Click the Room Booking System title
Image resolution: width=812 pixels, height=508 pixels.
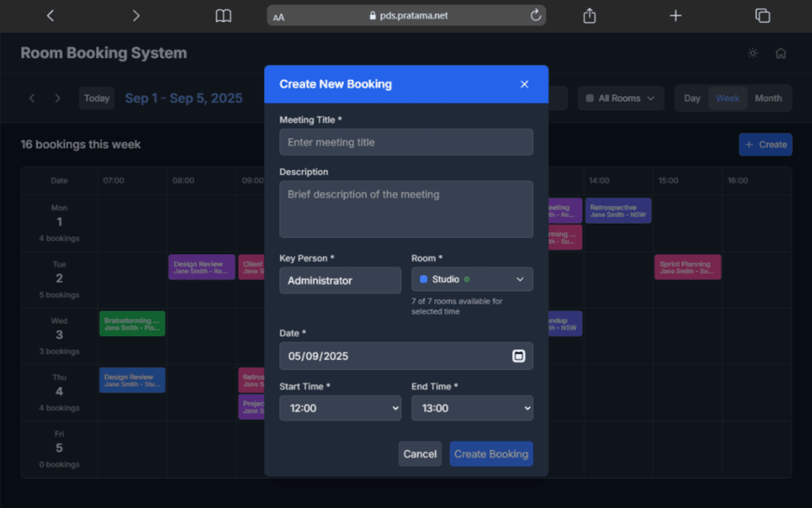104,53
